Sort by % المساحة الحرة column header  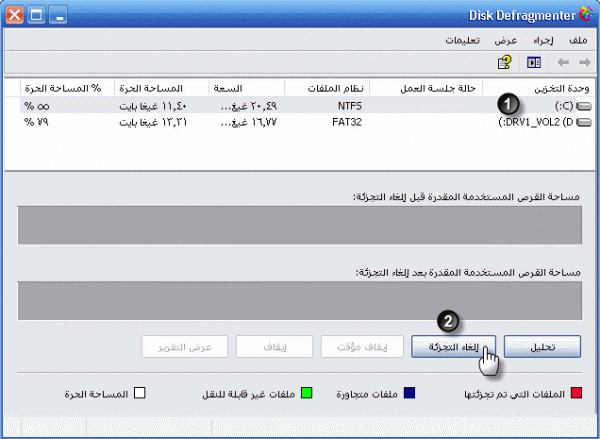coord(67,88)
